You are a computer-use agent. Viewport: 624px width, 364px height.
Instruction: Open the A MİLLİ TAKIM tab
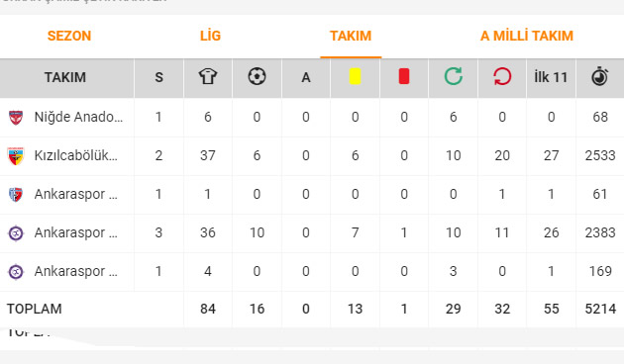point(527,36)
